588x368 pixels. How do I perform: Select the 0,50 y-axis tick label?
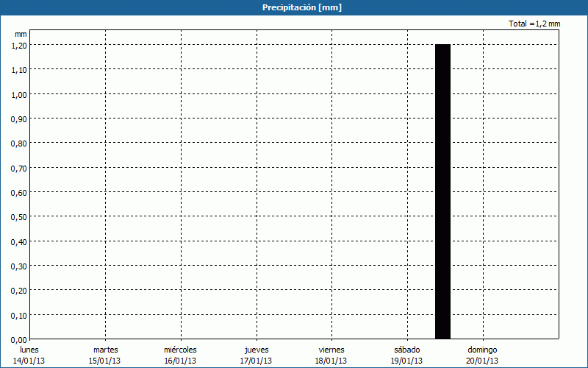click(x=19, y=216)
